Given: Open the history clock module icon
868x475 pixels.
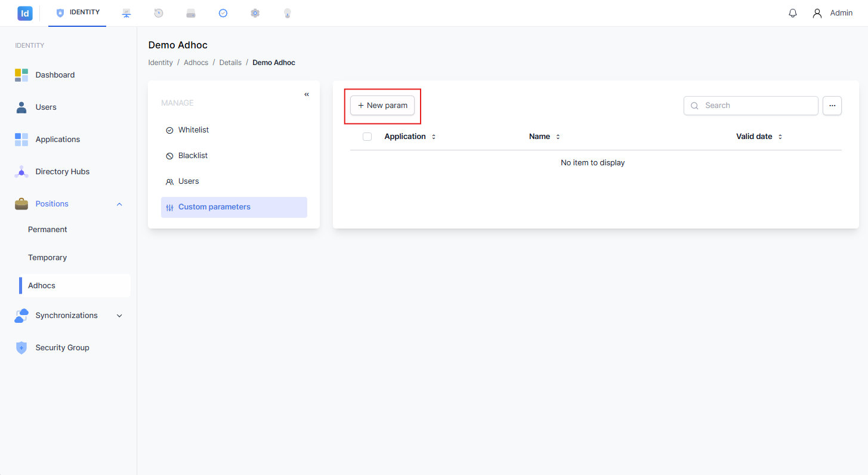Looking at the screenshot, I should point(159,13).
